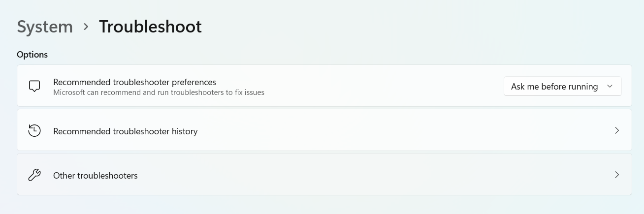The height and width of the screenshot is (214, 644).
Task: Click the middle blank area of the troubleshooter history row
Action: 394,131
